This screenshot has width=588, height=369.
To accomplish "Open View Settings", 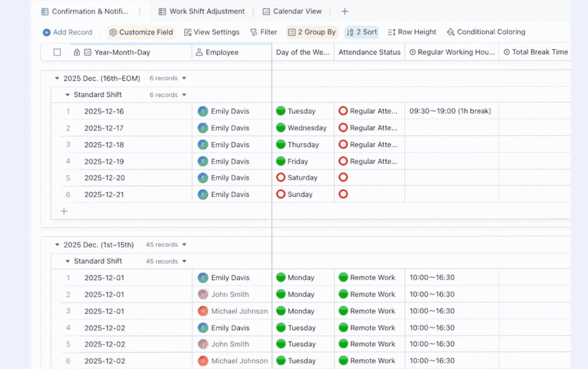I will pos(212,32).
